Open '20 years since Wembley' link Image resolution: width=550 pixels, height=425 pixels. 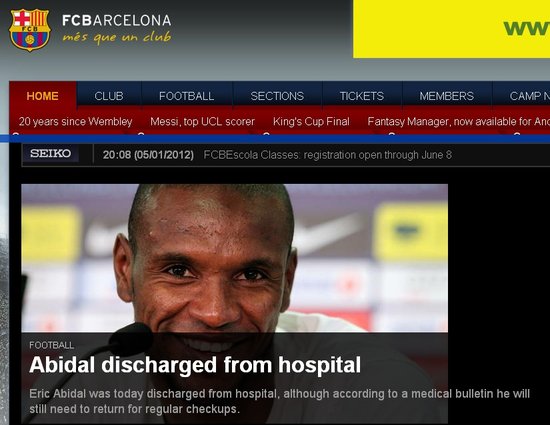(x=75, y=121)
